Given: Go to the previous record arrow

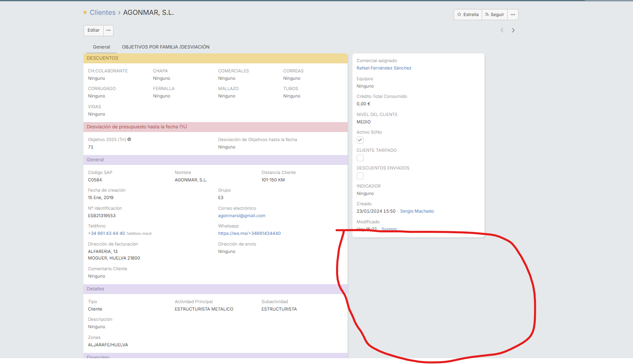Looking at the screenshot, I should tap(502, 30).
